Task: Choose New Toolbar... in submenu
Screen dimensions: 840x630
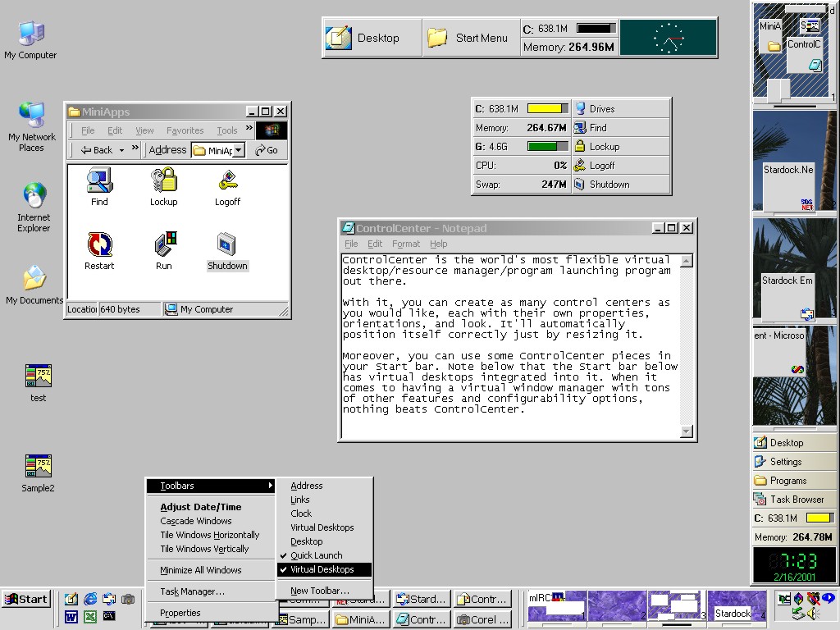Action: point(324,591)
